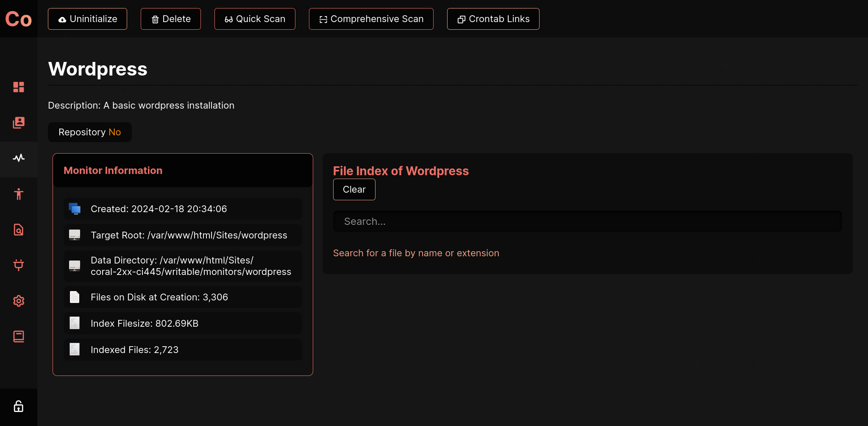Click the file search document icon

point(19,230)
